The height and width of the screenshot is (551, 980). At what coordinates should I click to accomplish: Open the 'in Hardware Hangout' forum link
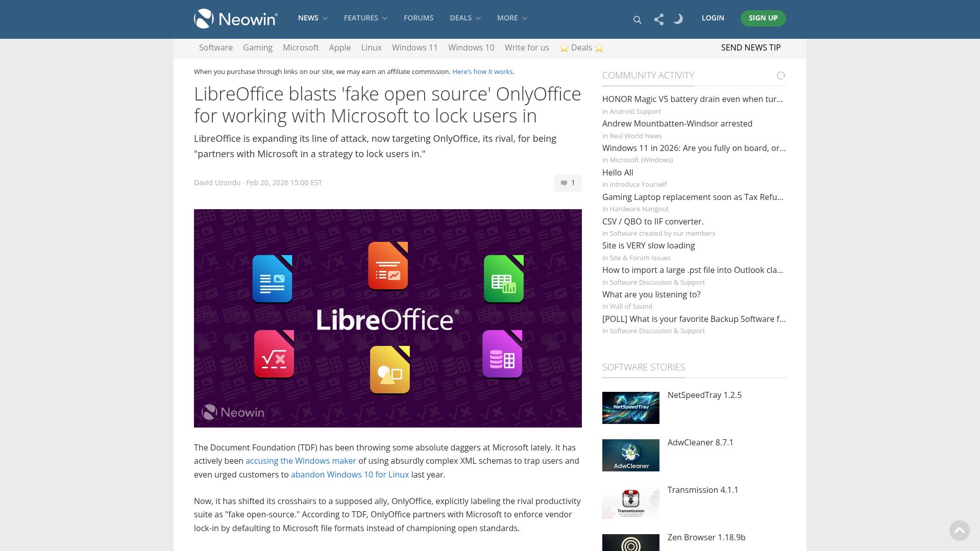(x=635, y=209)
